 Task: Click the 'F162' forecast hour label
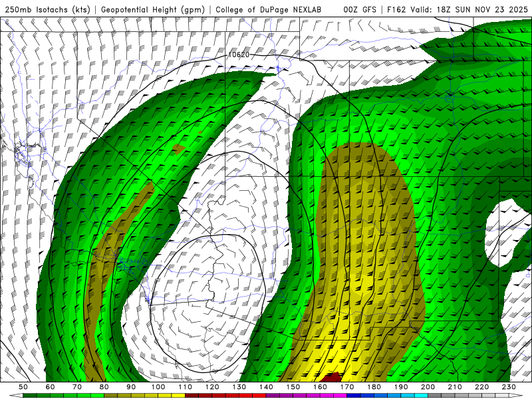396,9
